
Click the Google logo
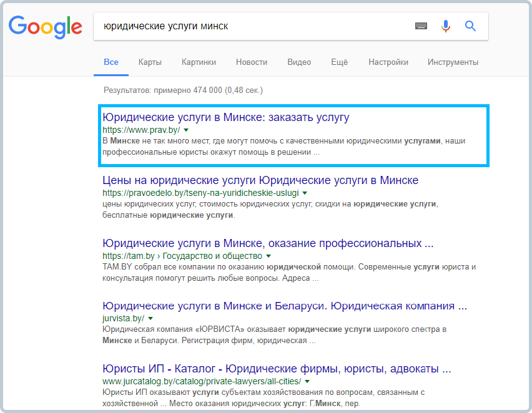click(x=46, y=27)
